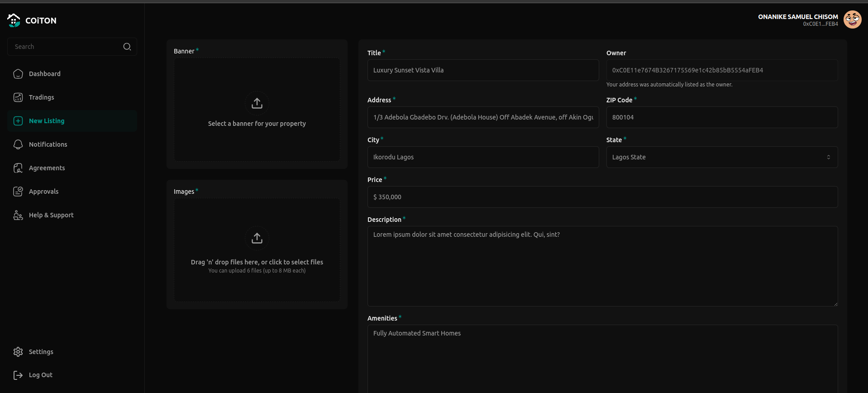868x393 pixels.
Task: Click the COiTON house logo icon
Action: pos(14,20)
